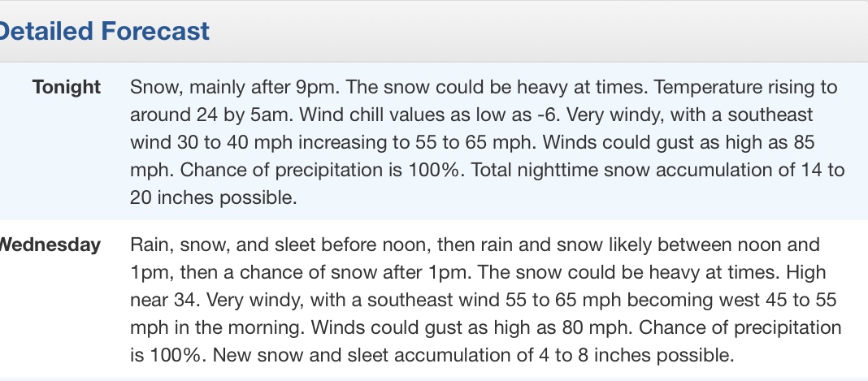The width and height of the screenshot is (868, 381).
Task: Click "4 to 8 inches possible" text
Action: tap(636, 356)
